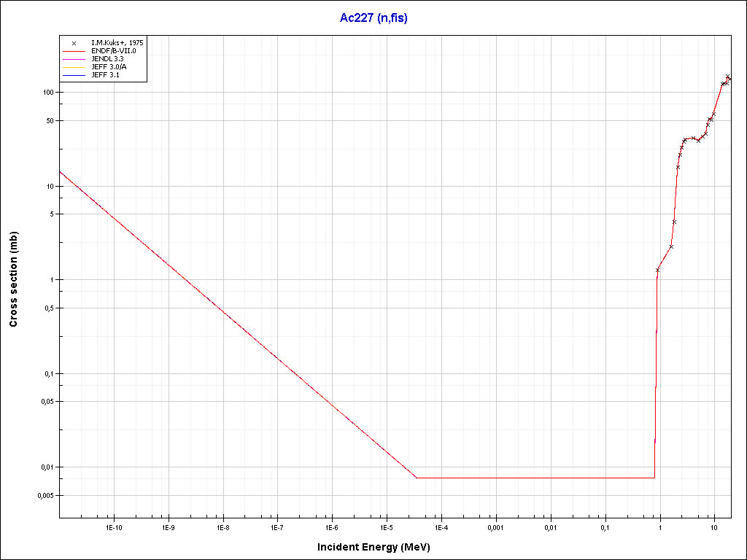Select the JEFF 3.1 legend label
Viewport: 747px width, 560px height.
click(x=105, y=75)
